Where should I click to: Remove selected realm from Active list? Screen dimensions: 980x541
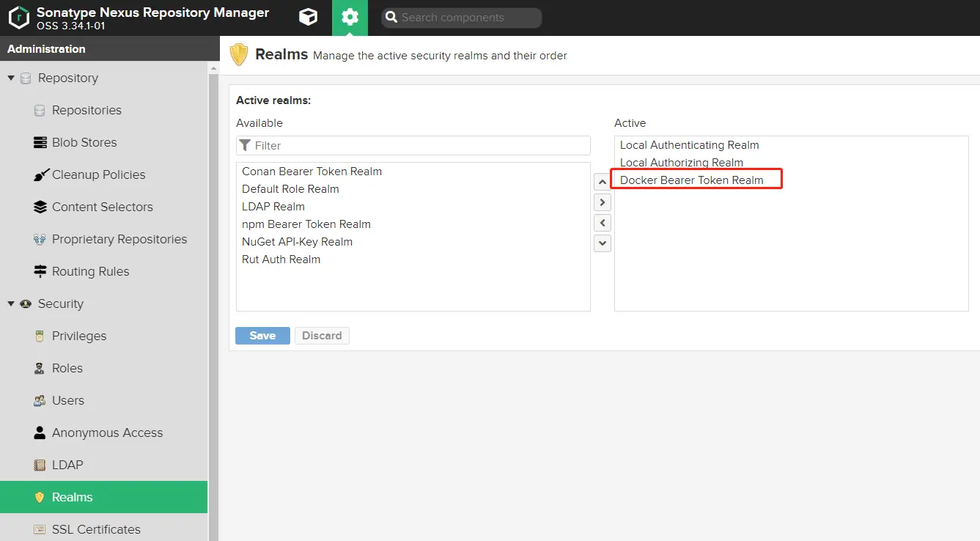tap(603, 223)
